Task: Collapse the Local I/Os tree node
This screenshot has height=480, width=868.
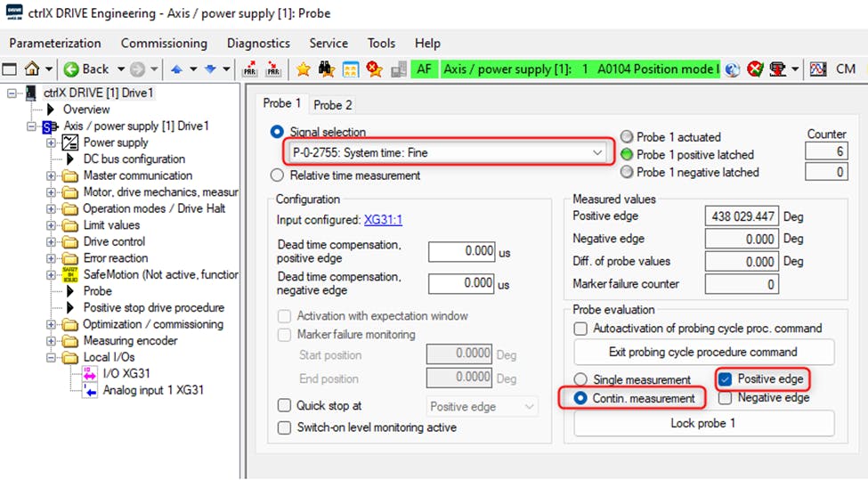Action: click(52, 357)
